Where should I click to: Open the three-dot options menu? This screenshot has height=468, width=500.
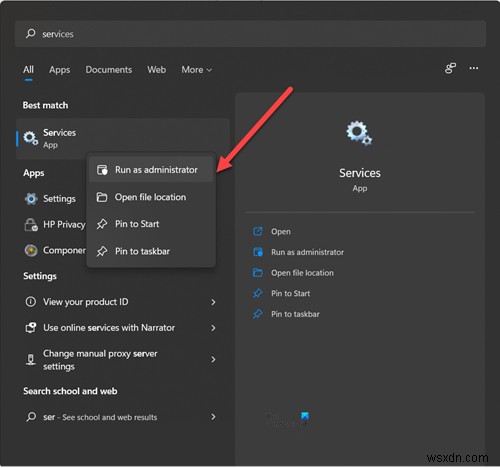pyautogui.click(x=474, y=68)
